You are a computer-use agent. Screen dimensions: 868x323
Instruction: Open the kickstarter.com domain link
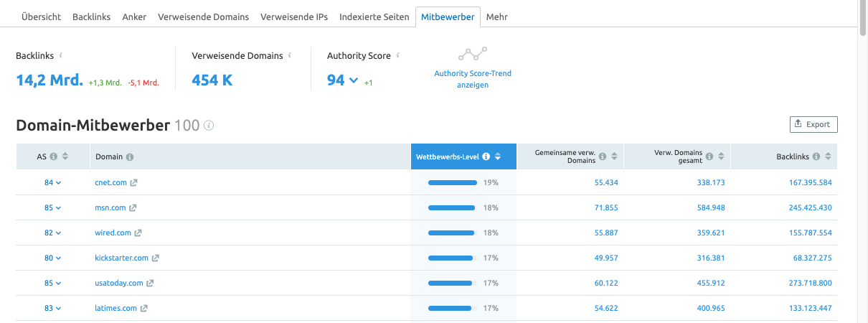[121, 258]
